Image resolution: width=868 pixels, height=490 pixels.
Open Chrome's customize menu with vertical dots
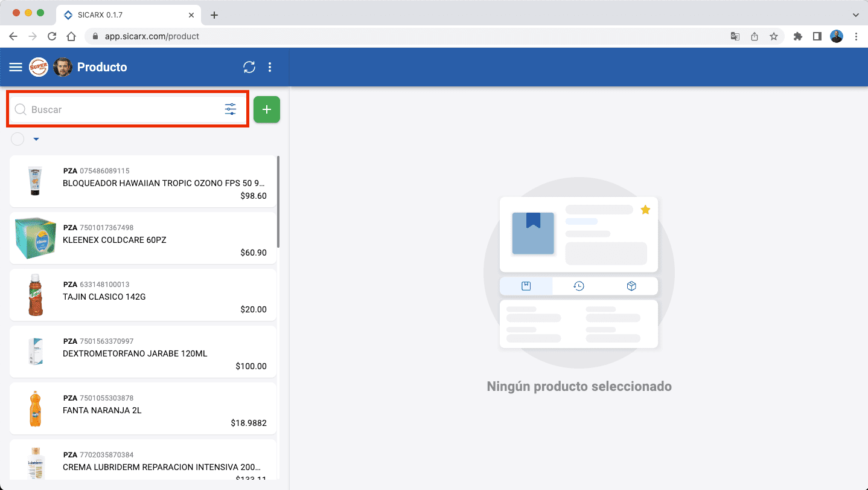point(857,36)
